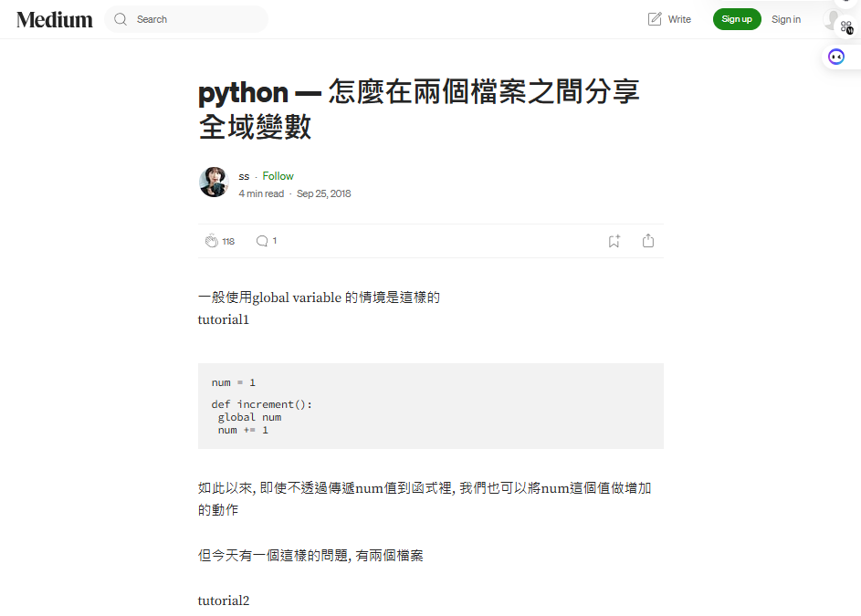861x616 pixels.
Task: Click the clap count 118
Action: [228, 242]
